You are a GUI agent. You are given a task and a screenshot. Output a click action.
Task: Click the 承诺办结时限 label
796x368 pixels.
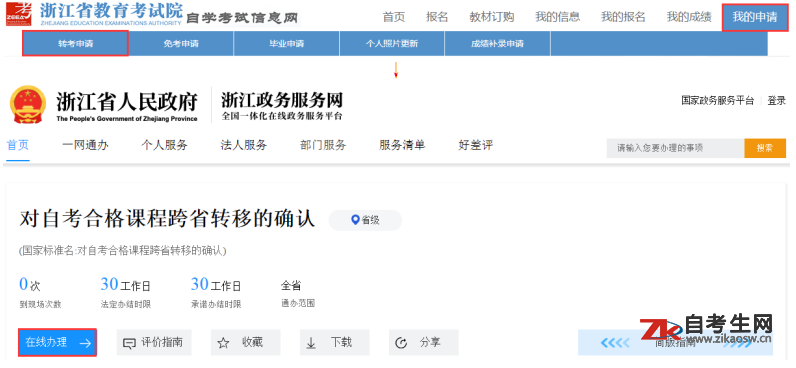tap(216, 305)
